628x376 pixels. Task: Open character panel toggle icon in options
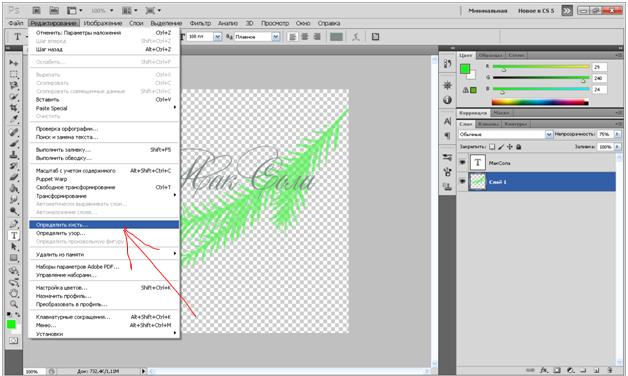click(x=375, y=37)
